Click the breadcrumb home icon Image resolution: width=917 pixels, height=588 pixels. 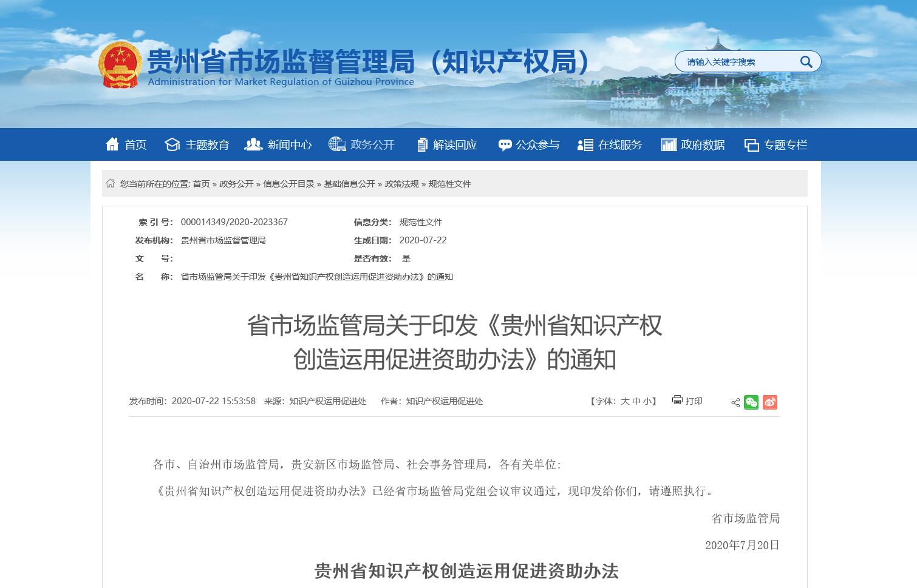tap(111, 183)
